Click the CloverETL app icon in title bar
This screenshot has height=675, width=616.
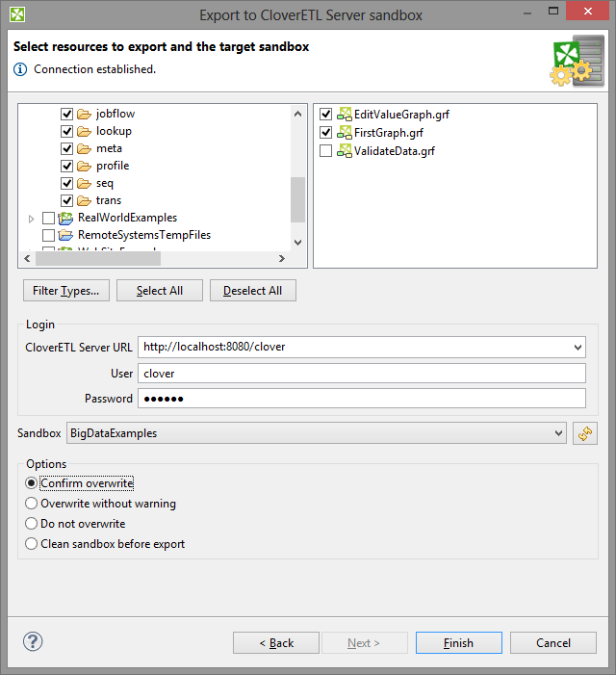tap(17, 14)
